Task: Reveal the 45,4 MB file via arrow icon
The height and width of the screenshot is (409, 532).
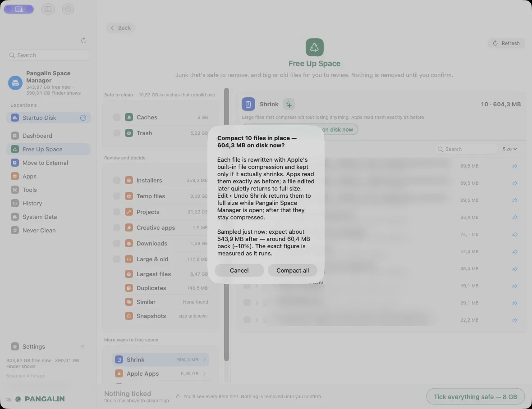Action: pyautogui.click(x=515, y=269)
